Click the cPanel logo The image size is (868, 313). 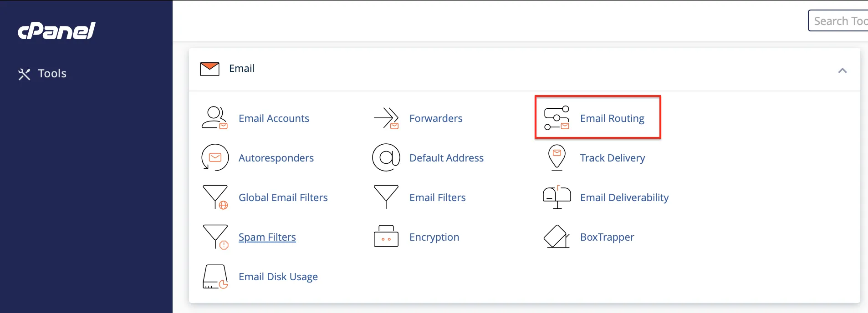tap(56, 31)
